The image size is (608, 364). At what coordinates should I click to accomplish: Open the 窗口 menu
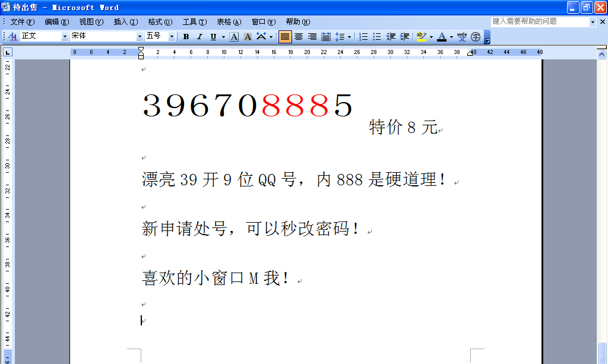pos(263,22)
